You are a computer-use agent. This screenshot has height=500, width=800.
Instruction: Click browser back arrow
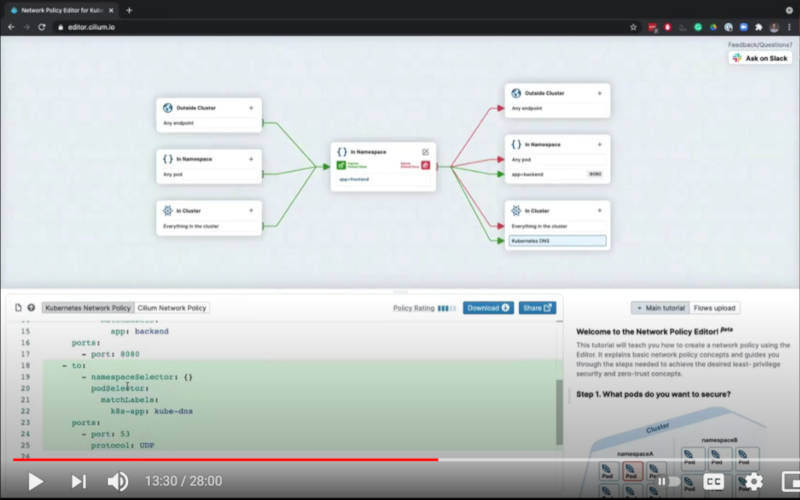tap(11, 27)
